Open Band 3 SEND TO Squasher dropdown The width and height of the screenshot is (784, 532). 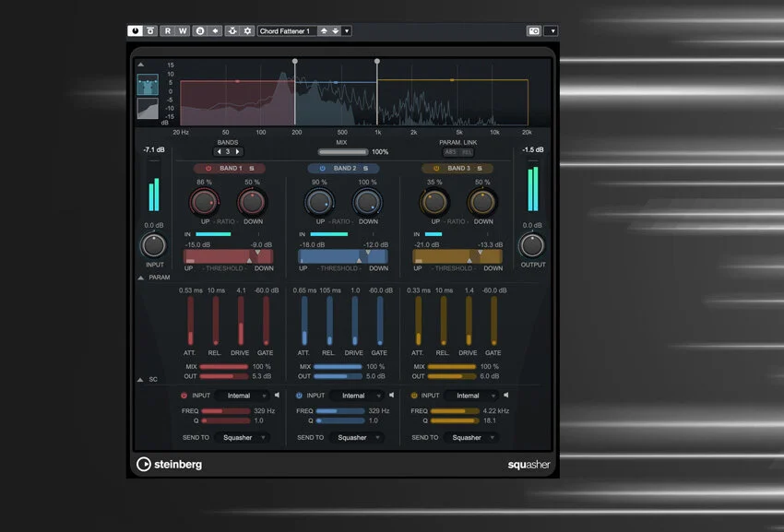(x=471, y=438)
